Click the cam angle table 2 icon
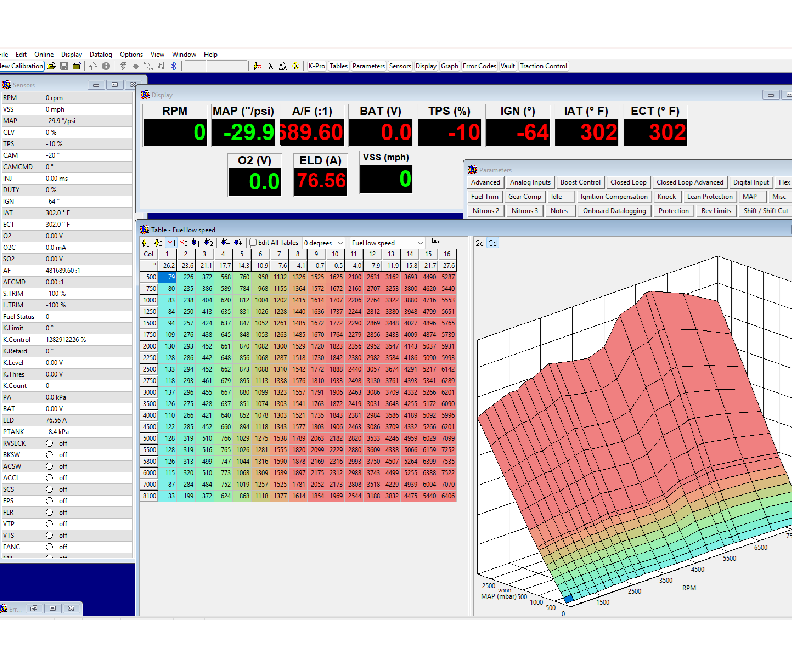Image resolution: width=792 pixels, height=670 pixels. [209, 243]
